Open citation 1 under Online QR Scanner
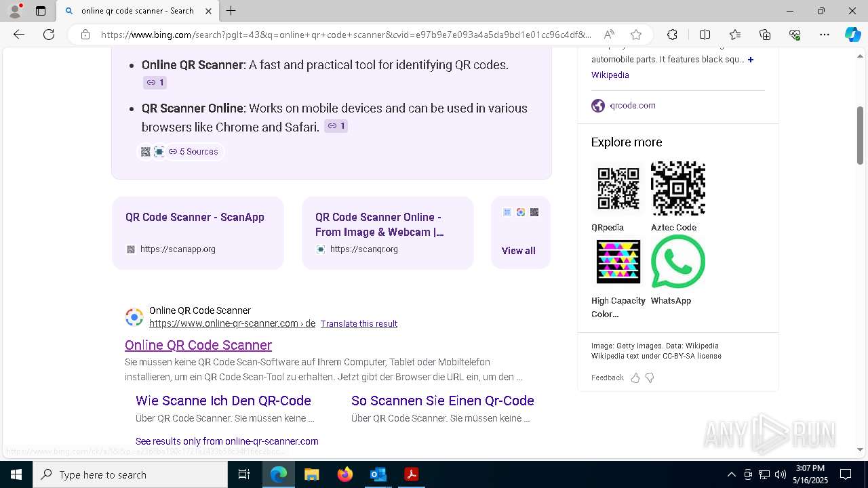This screenshot has height=488, width=868. pos(155,83)
